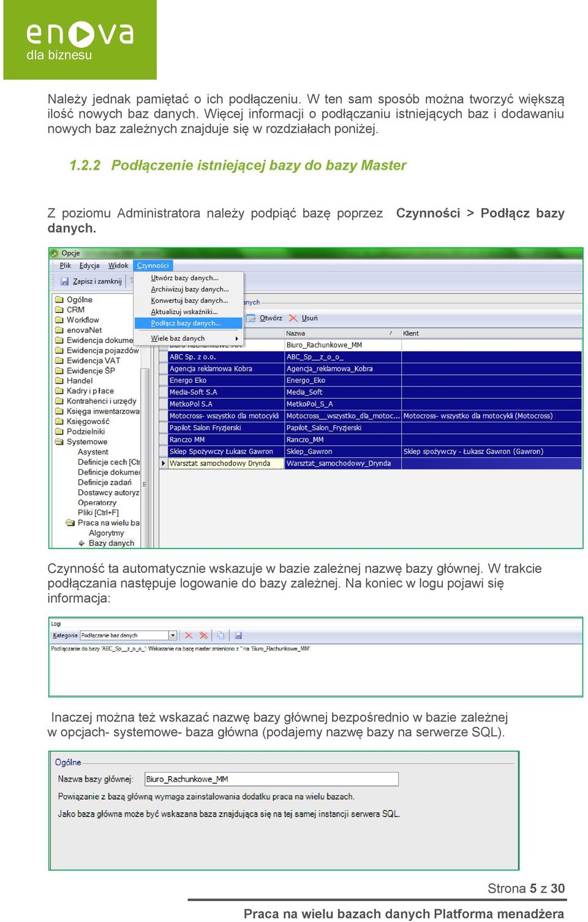Click the Ewidencje ŚP folder icon
The width and height of the screenshot is (588, 922).
(59, 371)
